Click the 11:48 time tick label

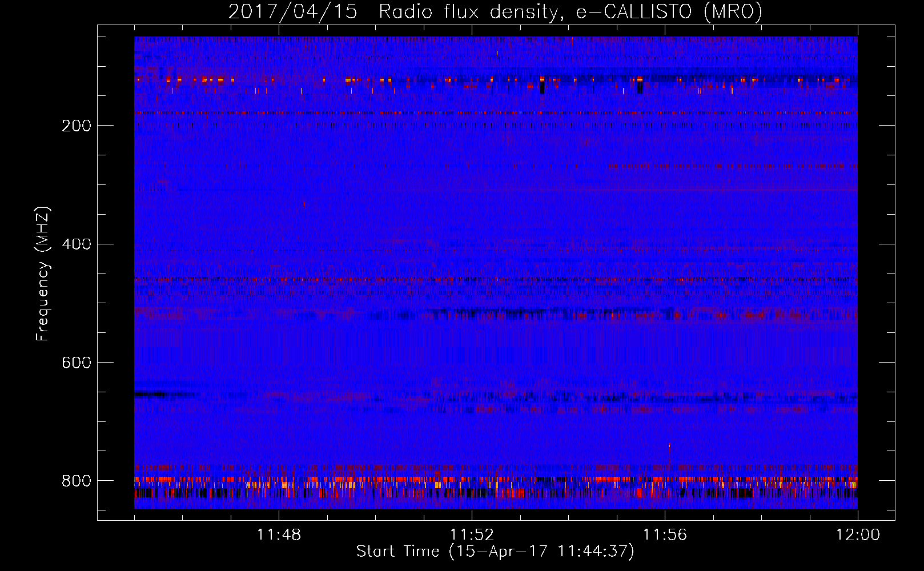(x=279, y=535)
